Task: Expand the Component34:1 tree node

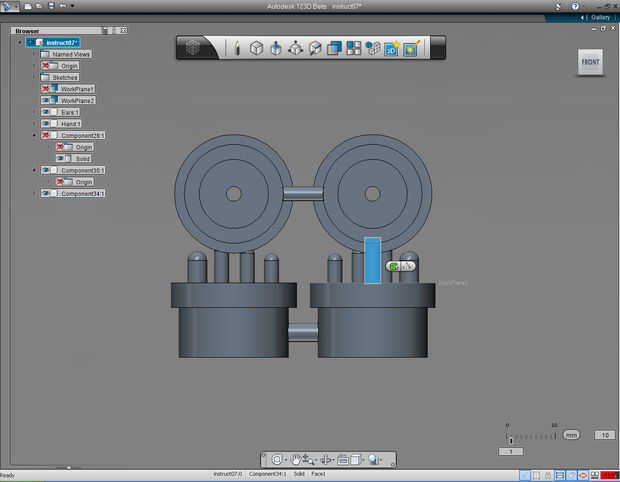Action: click(34, 193)
